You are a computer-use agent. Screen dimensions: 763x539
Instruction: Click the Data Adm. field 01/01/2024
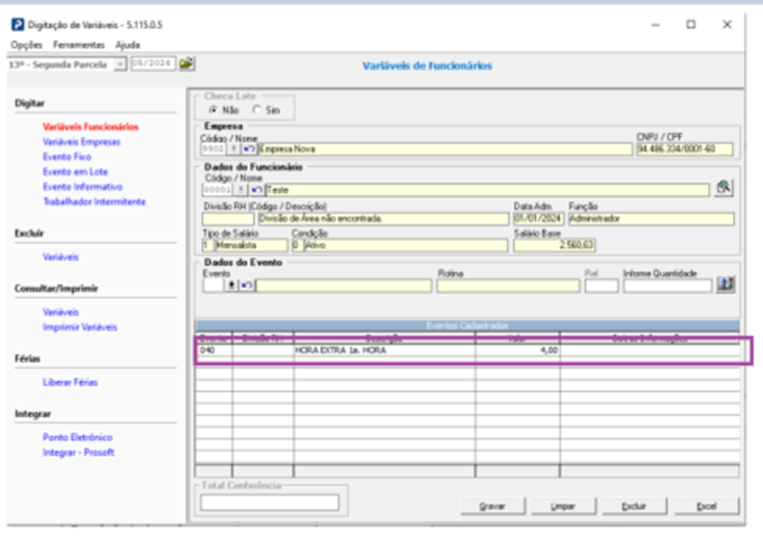tap(538, 219)
